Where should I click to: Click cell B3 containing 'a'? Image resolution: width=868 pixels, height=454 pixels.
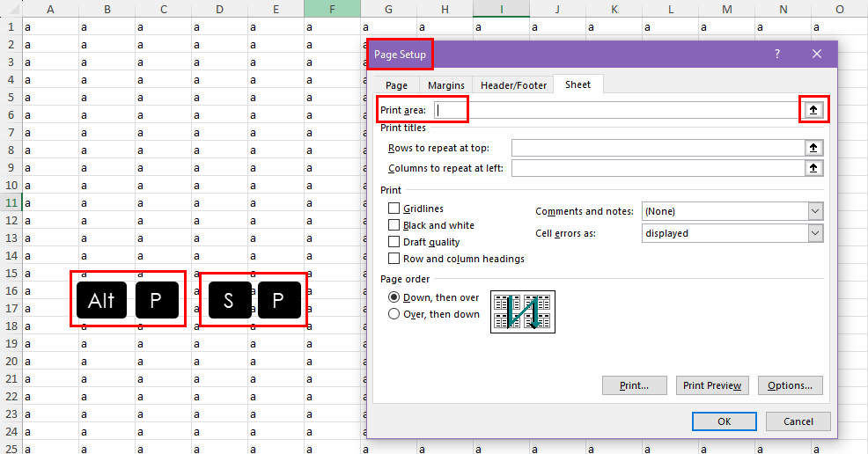point(107,62)
